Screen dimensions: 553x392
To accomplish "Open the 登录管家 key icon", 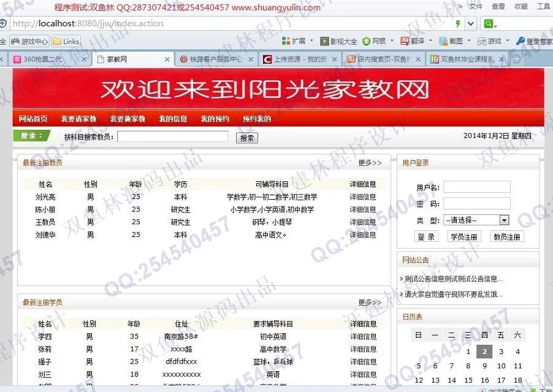I will (x=520, y=41).
